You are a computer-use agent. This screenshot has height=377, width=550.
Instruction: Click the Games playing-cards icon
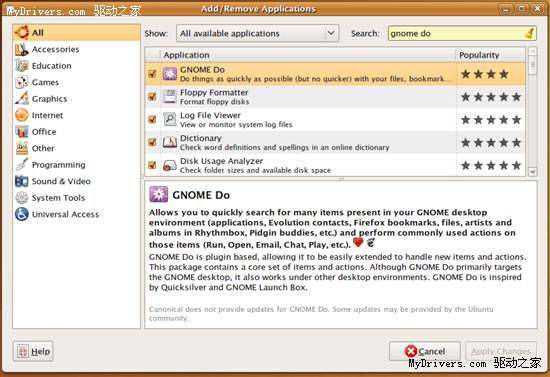(x=21, y=82)
